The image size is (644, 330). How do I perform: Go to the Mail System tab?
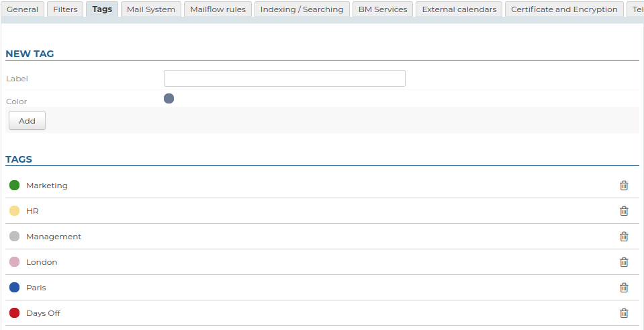tap(151, 9)
